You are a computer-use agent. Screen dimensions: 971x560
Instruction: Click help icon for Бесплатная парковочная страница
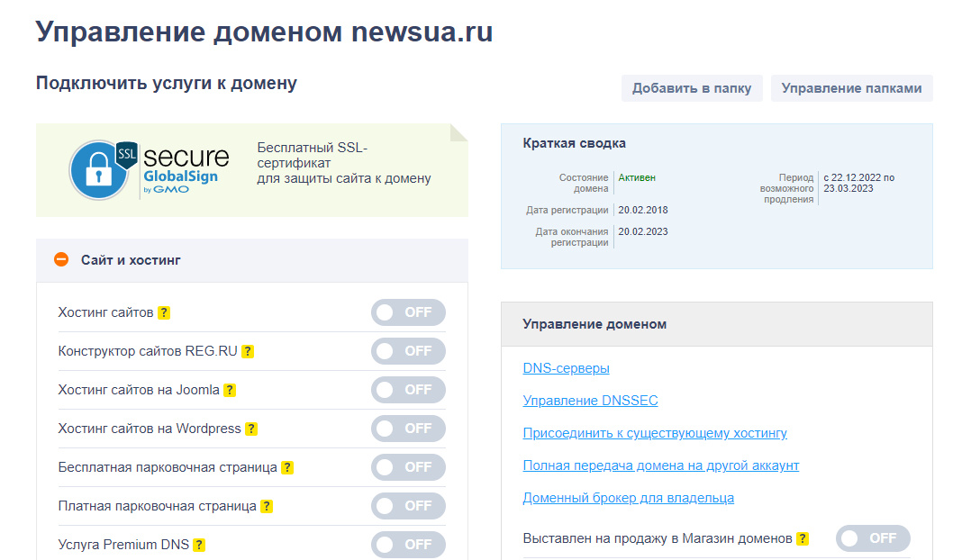click(x=287, y=468)
